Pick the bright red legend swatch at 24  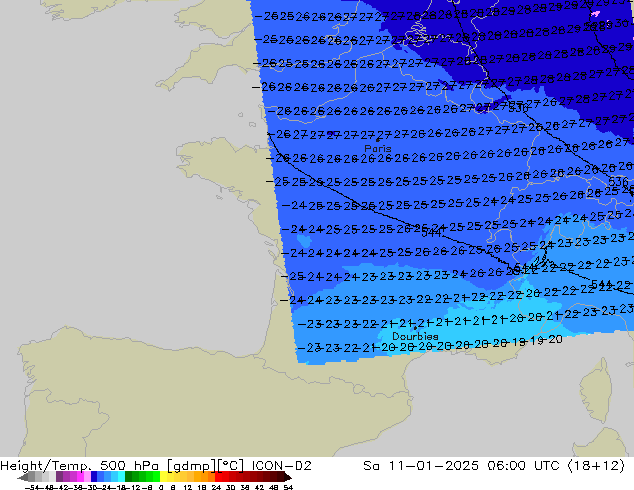(219, 476)
